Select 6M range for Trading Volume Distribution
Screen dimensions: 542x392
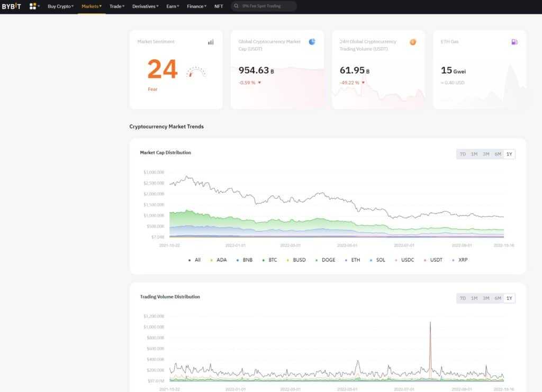click(x=498, y=298)
